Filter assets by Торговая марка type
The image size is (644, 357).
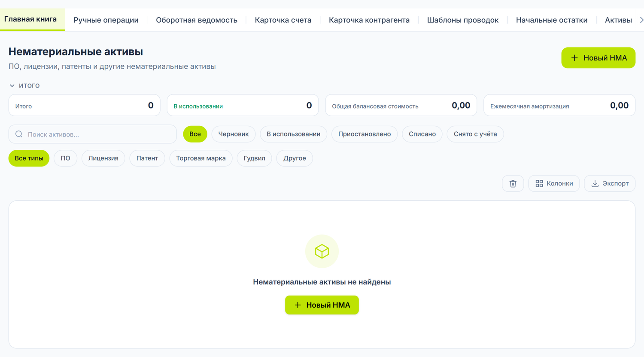[201, 158]
